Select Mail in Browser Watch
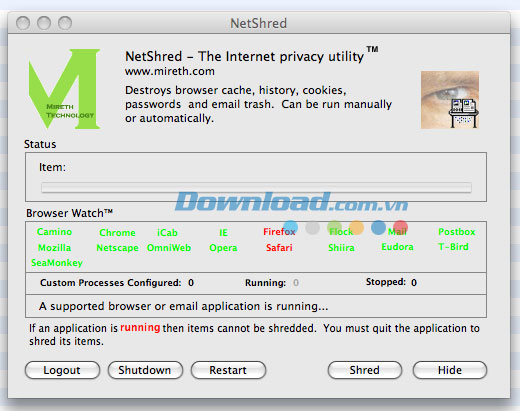Image resolution: width=520 pixels, height=411 pixels. coord(397,232)
